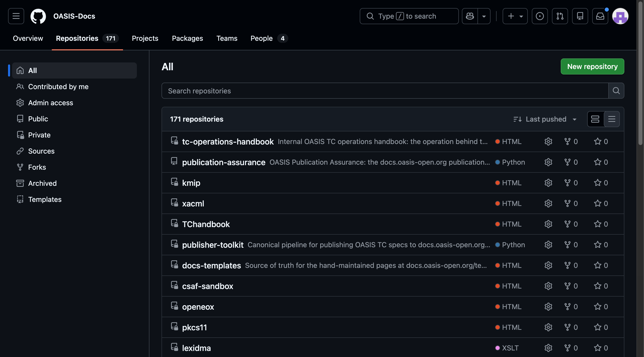The width and height of the screenshot is (644, 357).
Task: Open the plus create-new dropdown
Action: (x=515, y=16)
